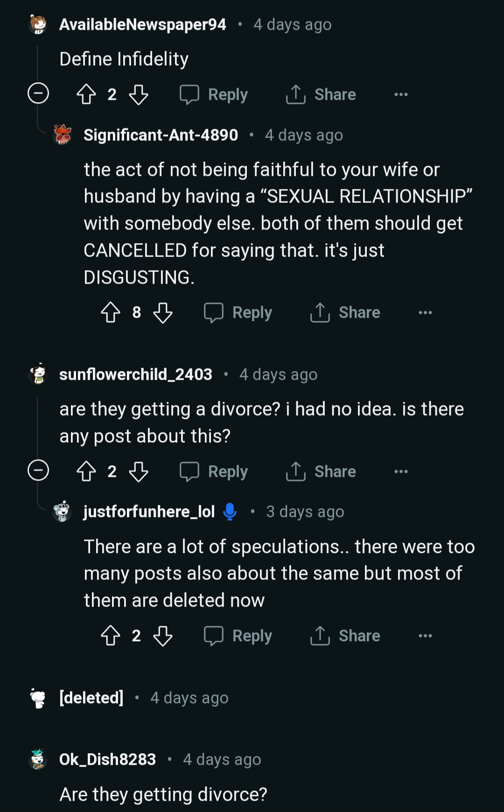This screenshot has height=812, width=504.
Task: Open Significant-Ant-4890's avatar profile picture
Action: (63, 135)
